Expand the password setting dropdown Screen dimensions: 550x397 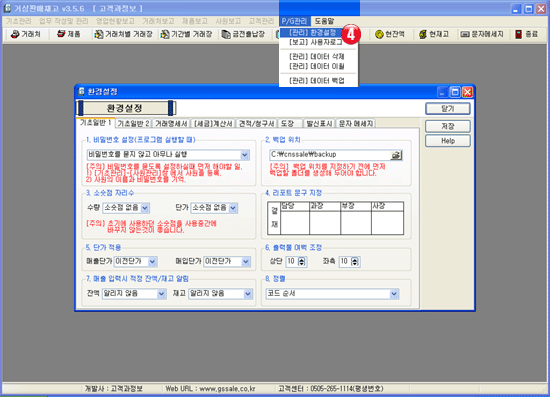click(244, 155)
